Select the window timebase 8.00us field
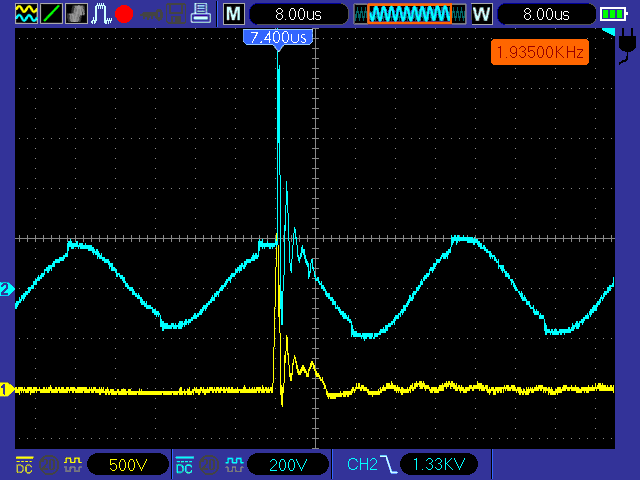The height and width of the screenshot is (480, 640). [x=545, y=14]
